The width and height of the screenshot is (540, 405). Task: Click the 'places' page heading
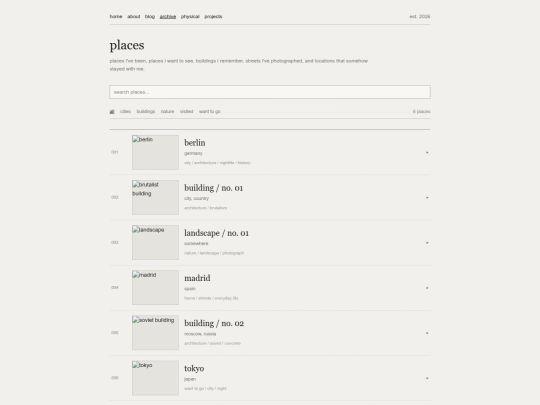(127, 45)
